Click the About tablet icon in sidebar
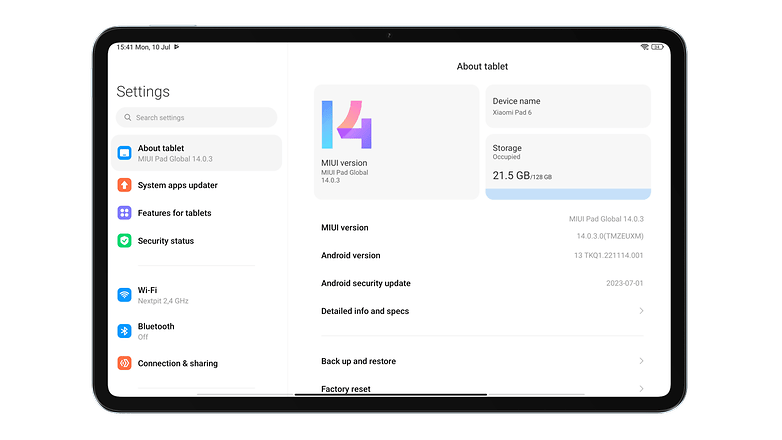 [x=124, y=153]
